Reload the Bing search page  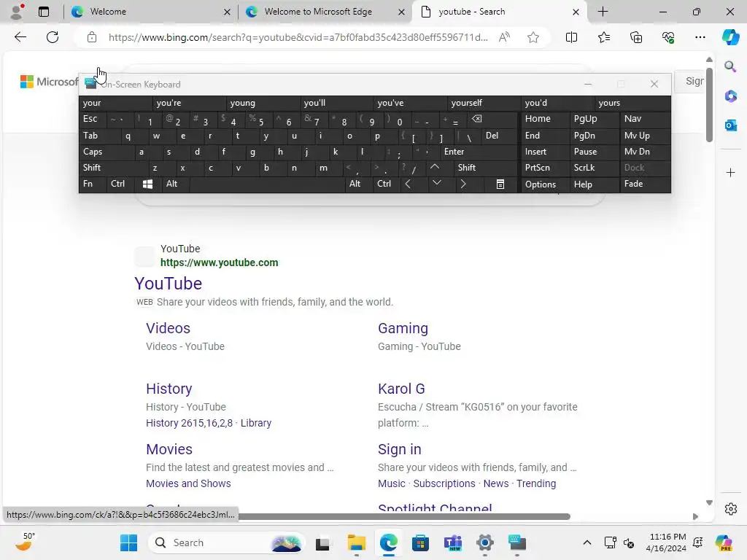(53, 37)
